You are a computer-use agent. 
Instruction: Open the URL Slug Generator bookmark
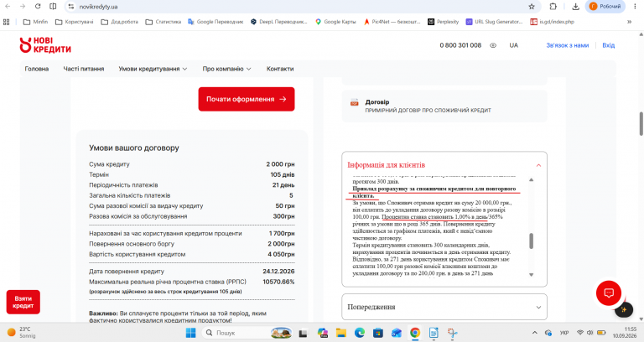point(494,22)
